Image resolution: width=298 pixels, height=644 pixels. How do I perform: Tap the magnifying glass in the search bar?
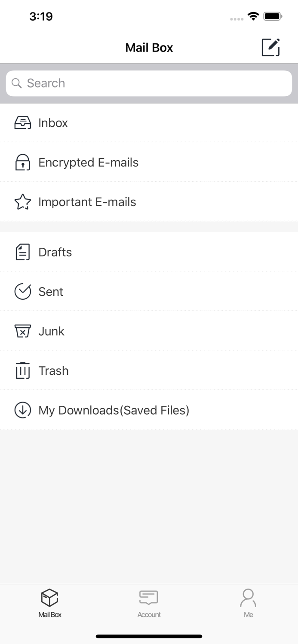tap(16, 83)
